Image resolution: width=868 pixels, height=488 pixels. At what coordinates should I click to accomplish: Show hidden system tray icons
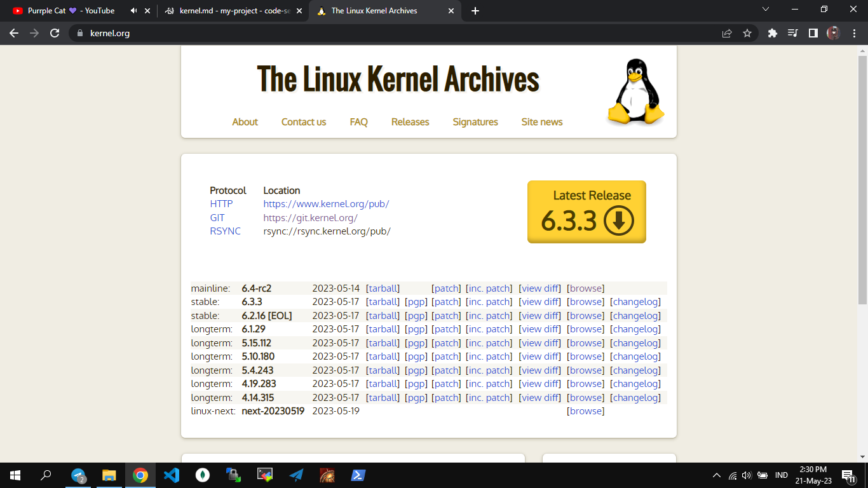[717, 475]
